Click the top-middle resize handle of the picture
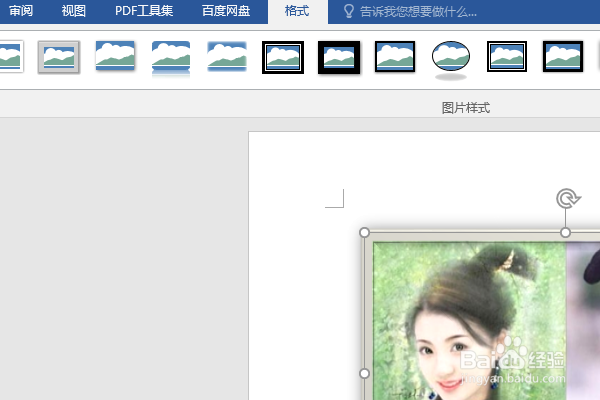The image size is (600, 400). pos(565,232)
